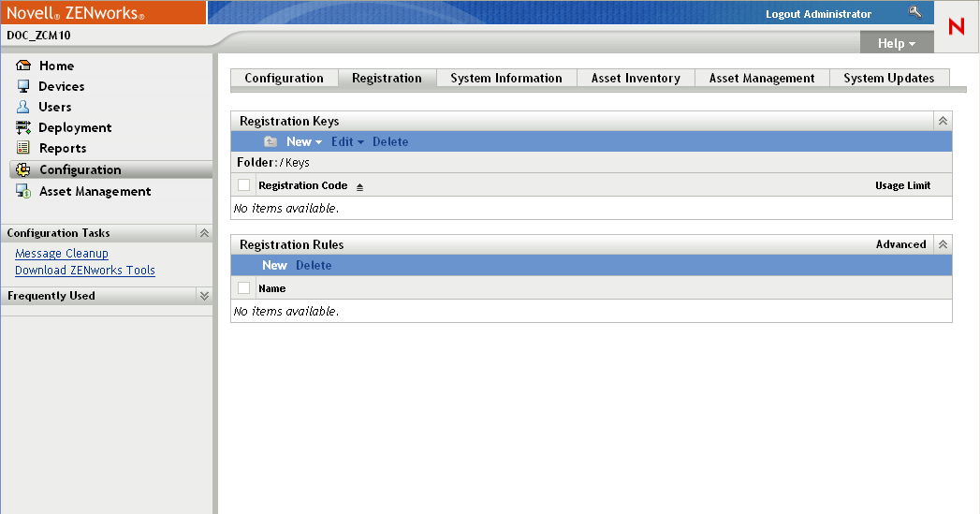Click the Name column header
This screenshot has height=514, width=980.
(271, 288)
